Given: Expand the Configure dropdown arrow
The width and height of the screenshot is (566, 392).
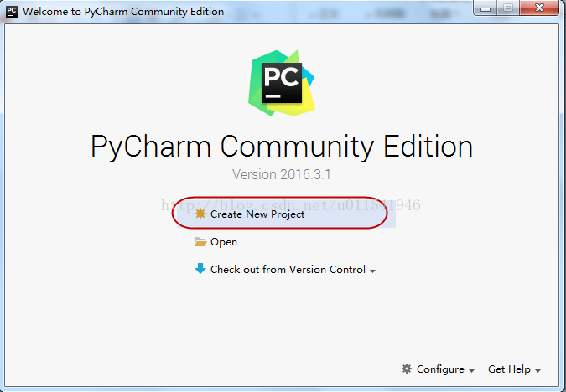Looking at the screenshot, I should click(x=471, y=371).
